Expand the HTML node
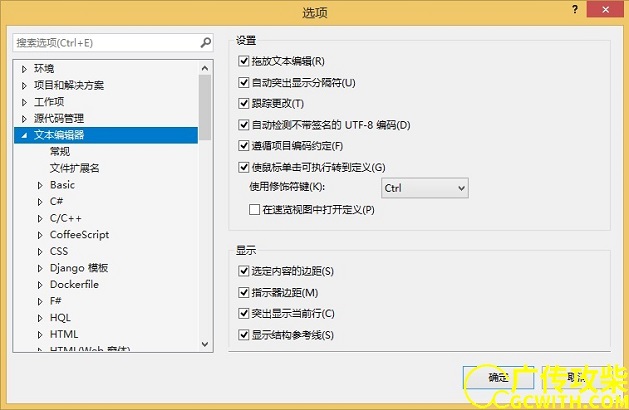The height and width of the screenshot is (410, 629). click(x=40, y=335)
